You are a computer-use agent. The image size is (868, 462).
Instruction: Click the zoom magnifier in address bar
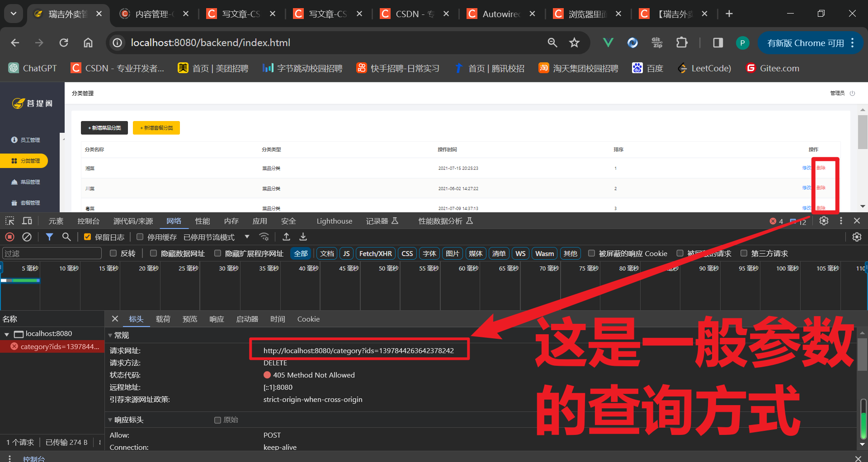click(x=552, y=43)
